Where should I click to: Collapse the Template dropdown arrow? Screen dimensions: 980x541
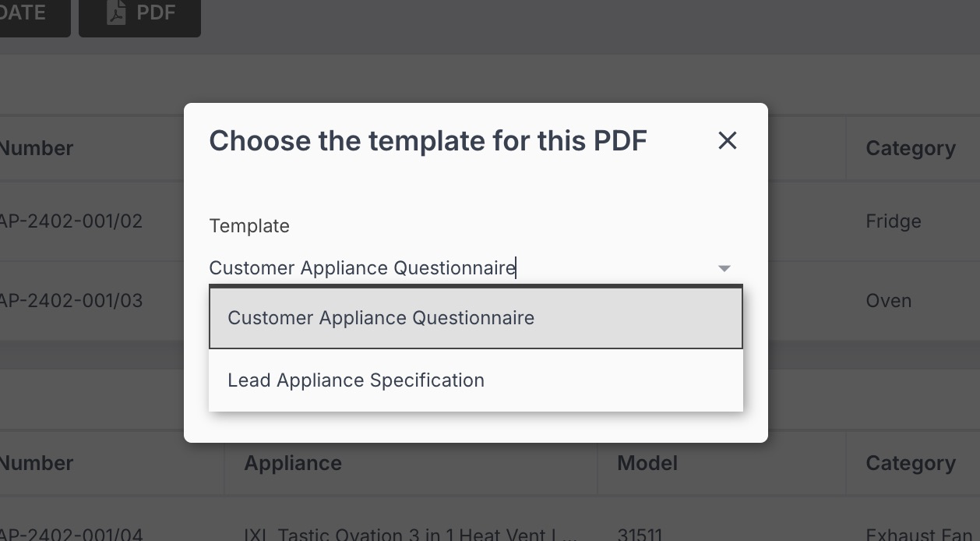(724, 268)
